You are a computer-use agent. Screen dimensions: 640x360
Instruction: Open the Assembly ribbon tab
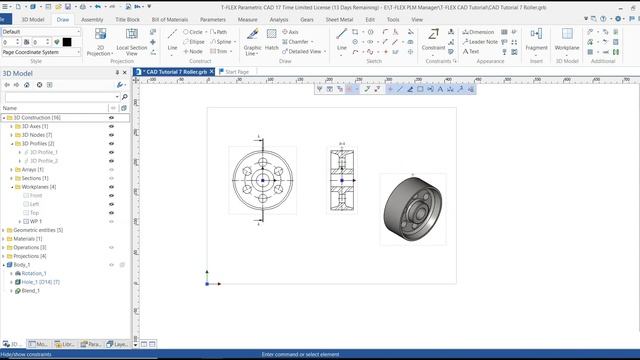(x=92, y=20)
